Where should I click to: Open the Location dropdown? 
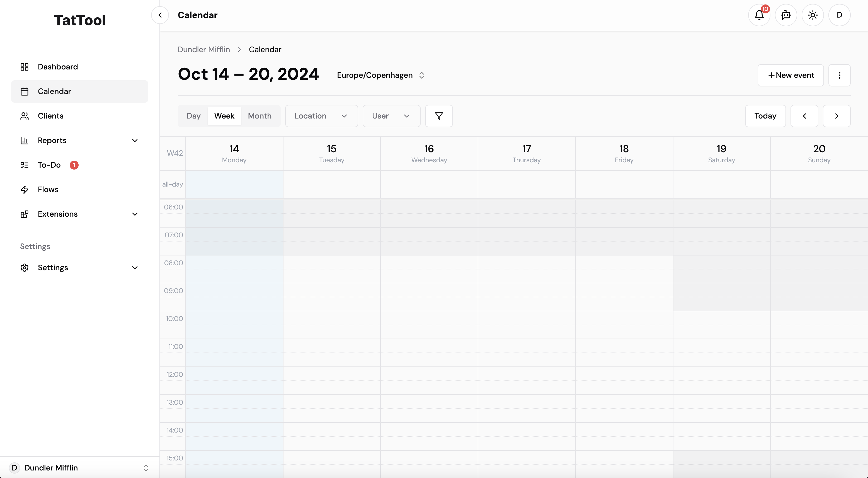pyautogui.click(x=321, y=116)
